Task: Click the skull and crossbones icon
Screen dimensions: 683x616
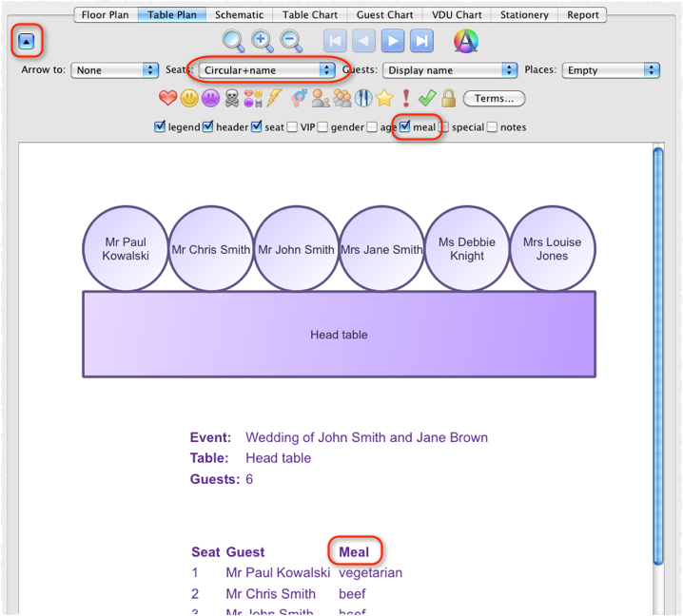Action: point(232,98)
